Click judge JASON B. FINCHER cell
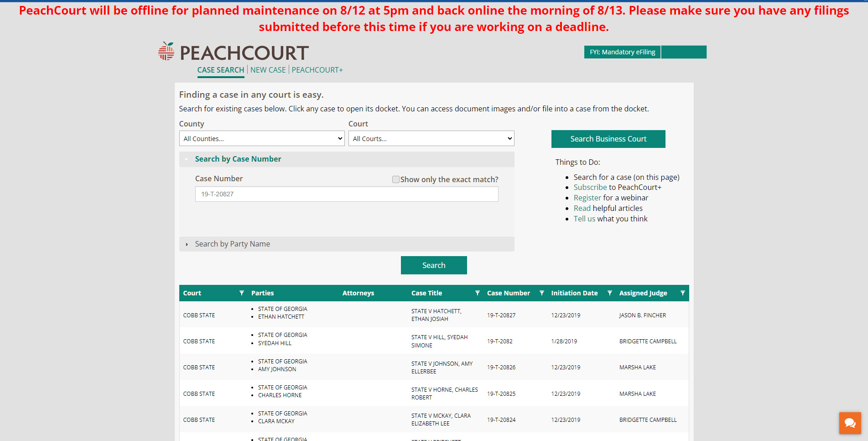The height and width of the screenshot is (441, 868). click(643, 315)
